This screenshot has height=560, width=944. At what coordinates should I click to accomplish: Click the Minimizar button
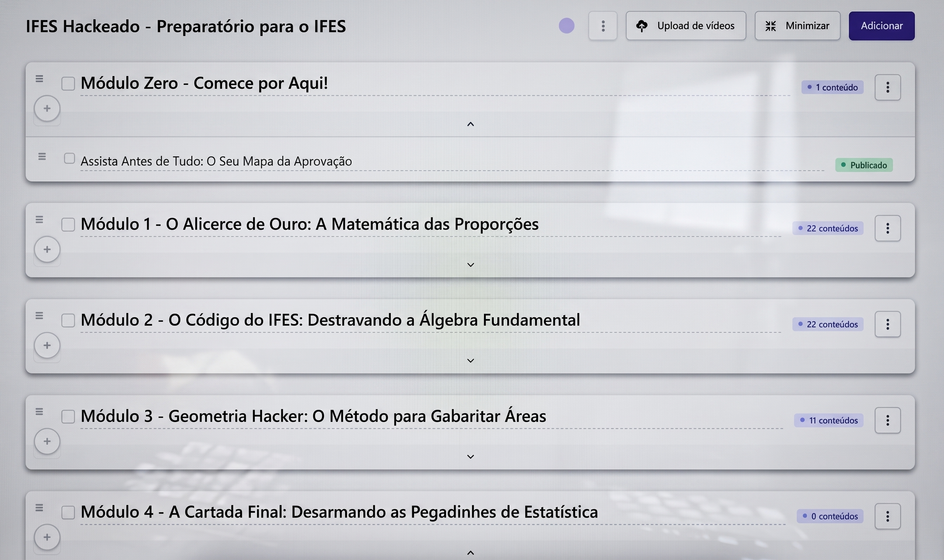tap(797, 26)
